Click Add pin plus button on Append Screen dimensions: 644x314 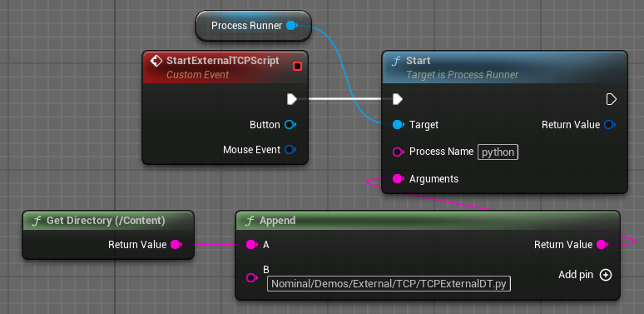(606, 275)
